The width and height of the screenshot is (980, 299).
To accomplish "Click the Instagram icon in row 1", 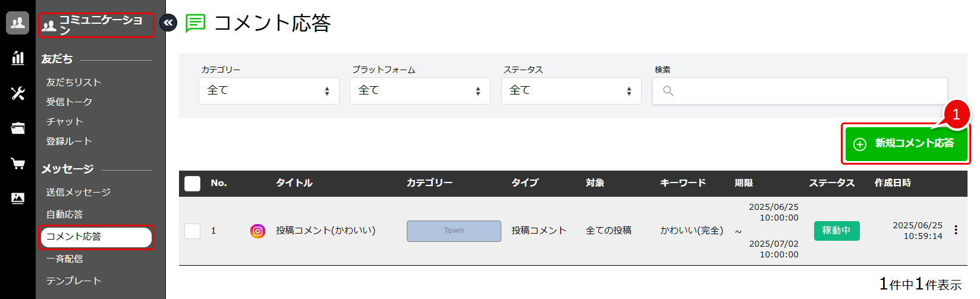I will click(x=257, y=231).
